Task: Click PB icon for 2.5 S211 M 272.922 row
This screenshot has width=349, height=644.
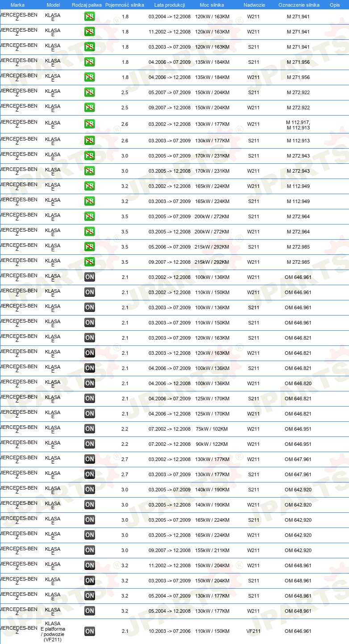Action: click(90, 93)
